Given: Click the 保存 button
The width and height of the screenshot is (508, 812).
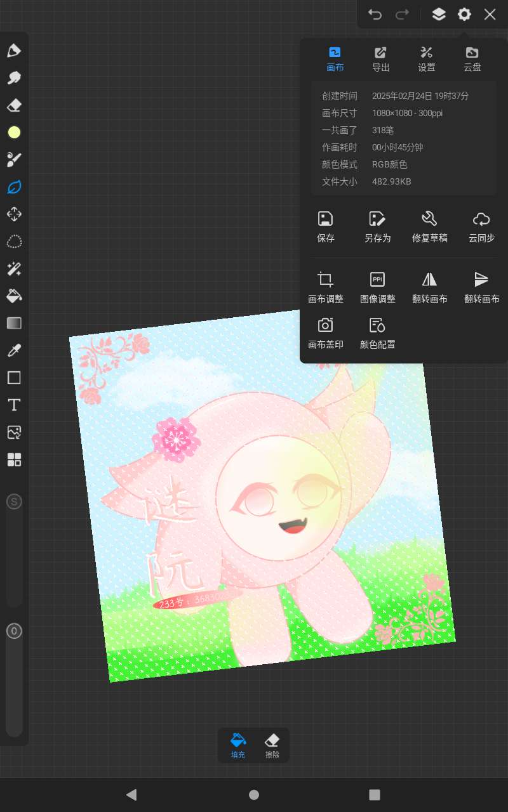Looking at the screenshot, I should (x=326, y=226).
